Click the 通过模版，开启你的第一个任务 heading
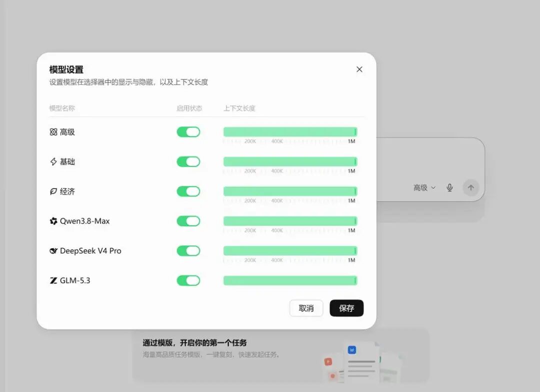The image size is (540, 392). 194,343
